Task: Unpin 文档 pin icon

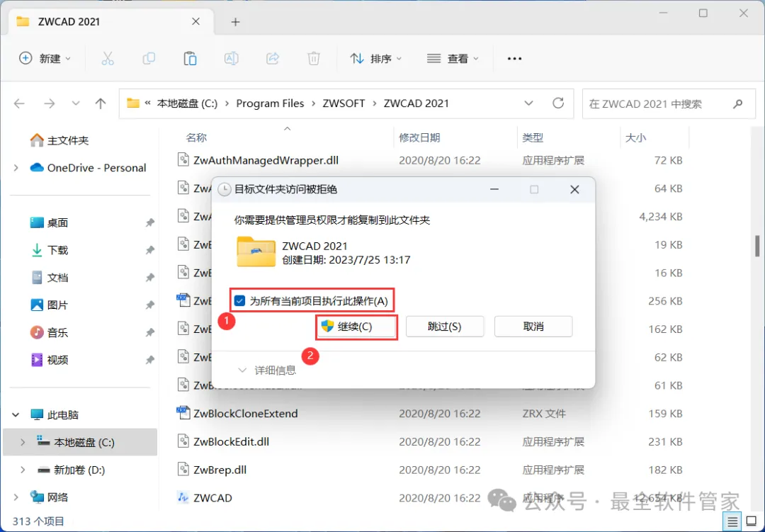Action: tap(149, 278)
